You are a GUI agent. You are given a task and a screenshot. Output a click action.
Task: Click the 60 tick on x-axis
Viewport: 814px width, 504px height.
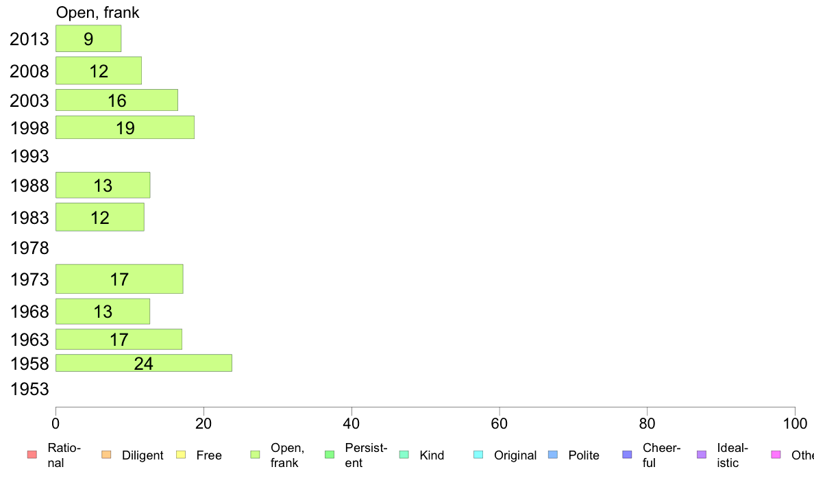coord(499,424)
